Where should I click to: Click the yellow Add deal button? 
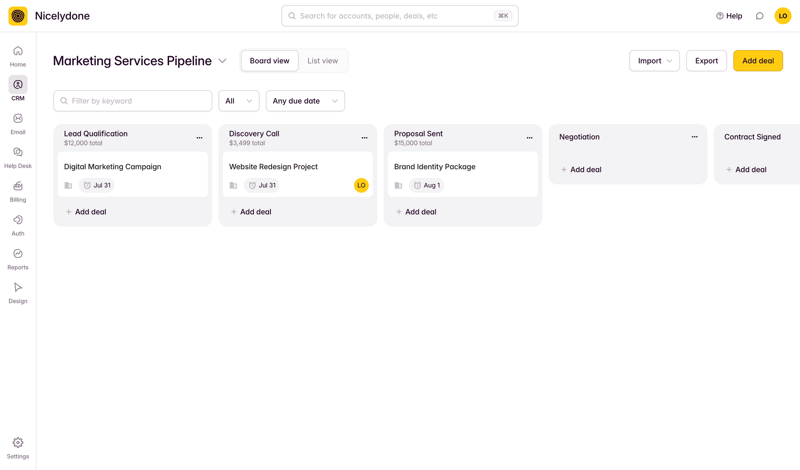758,61
